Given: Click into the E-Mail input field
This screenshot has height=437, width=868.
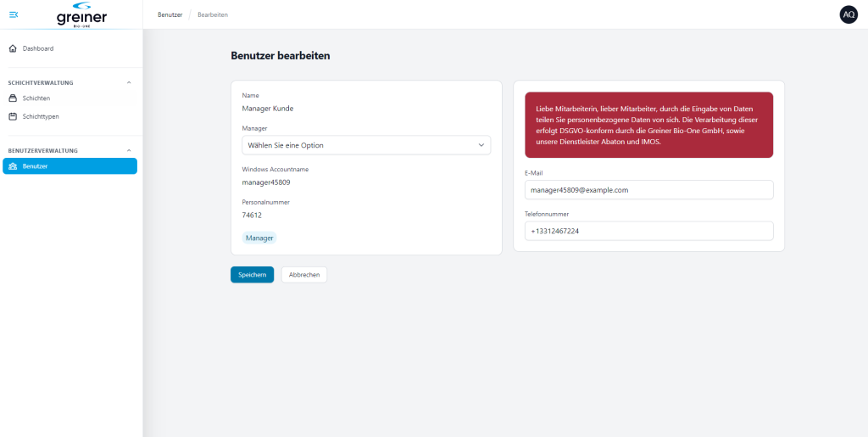Looking at the screenshot, I should 648,190.
